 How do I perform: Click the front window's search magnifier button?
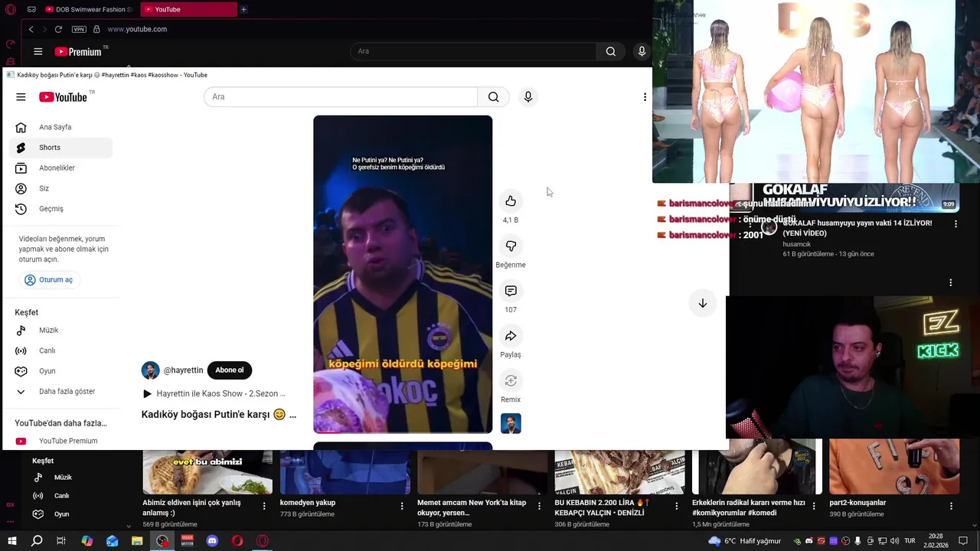coord(494,97)
